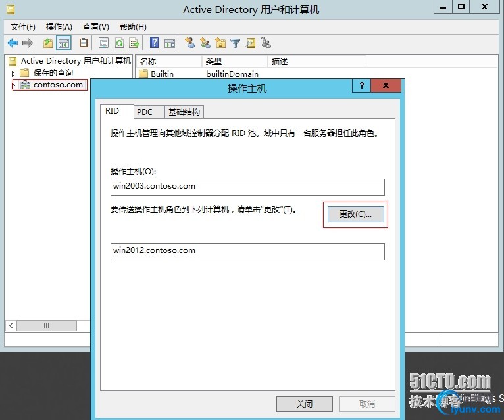
Task: Find objects with the magnifier icon
Action: tap(251, 43)
